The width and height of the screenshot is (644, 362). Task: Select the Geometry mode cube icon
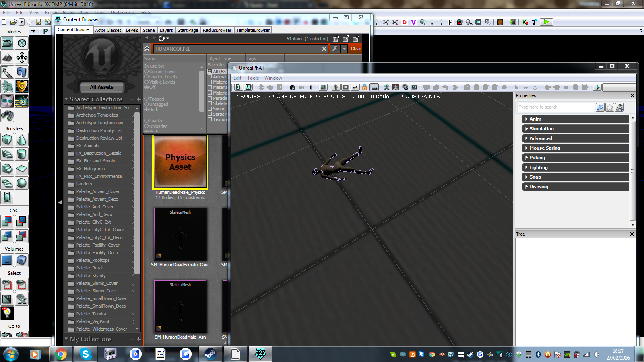click(x=22, y=43)
